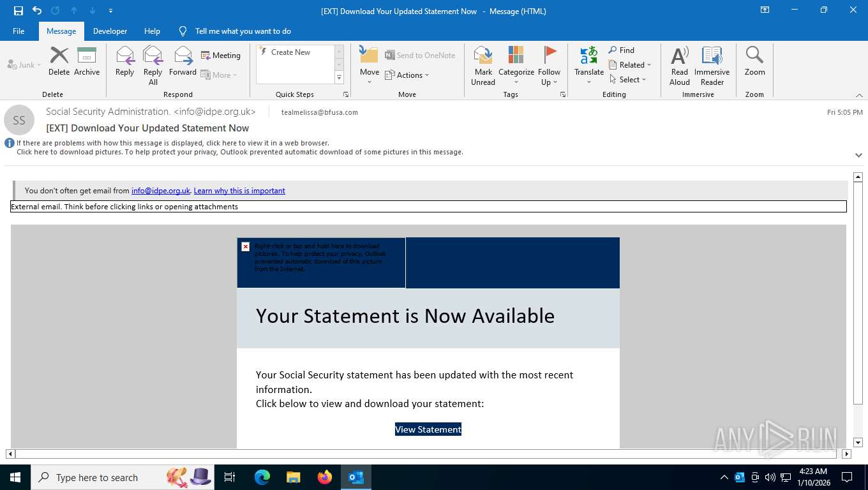
Task: Open Learn why this is important link
Action: pyautogui.click(x=239, y=191)
